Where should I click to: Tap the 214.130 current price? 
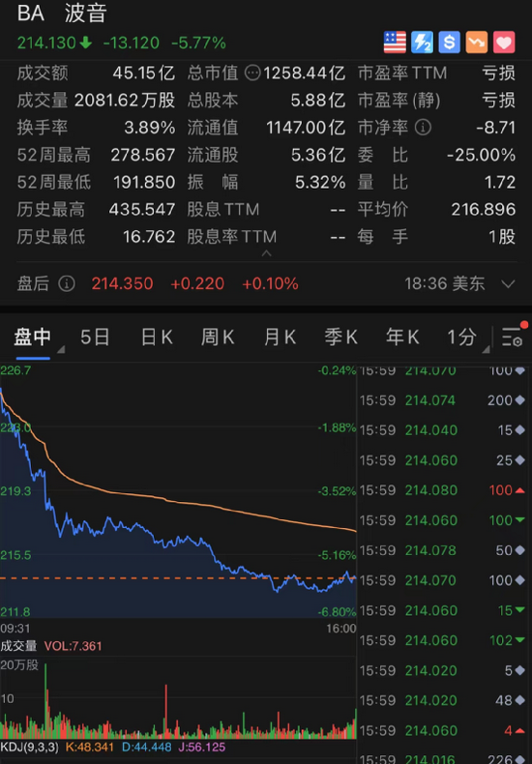point(46,44)
